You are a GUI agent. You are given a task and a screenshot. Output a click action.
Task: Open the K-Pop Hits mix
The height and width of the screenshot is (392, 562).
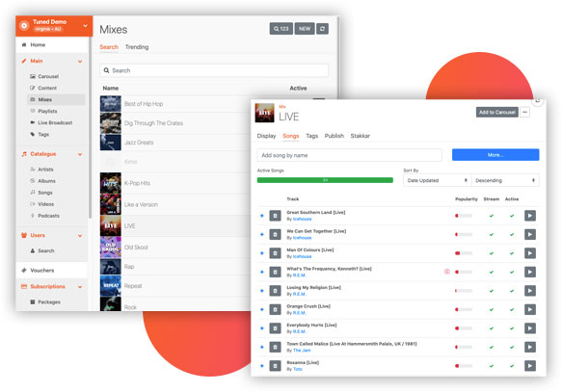click(x=137, y=183)
